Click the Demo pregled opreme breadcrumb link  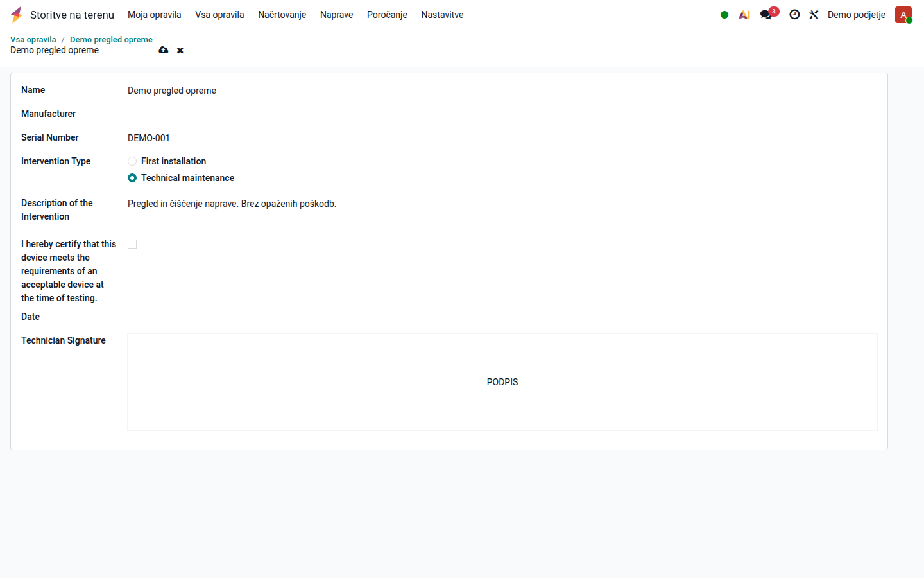pos(111,39)
